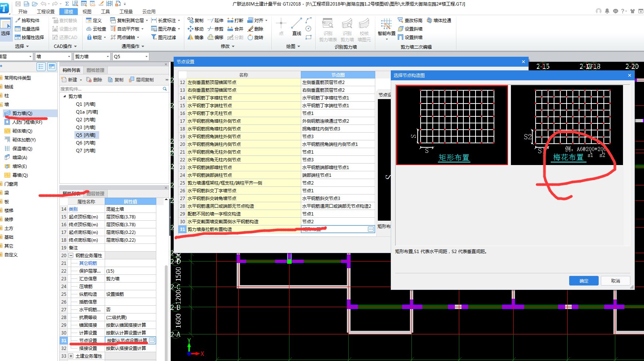Select Q7 [内墙] in the component tree
Viewport: 644px width, 361px height.
(x=86, y=150)
